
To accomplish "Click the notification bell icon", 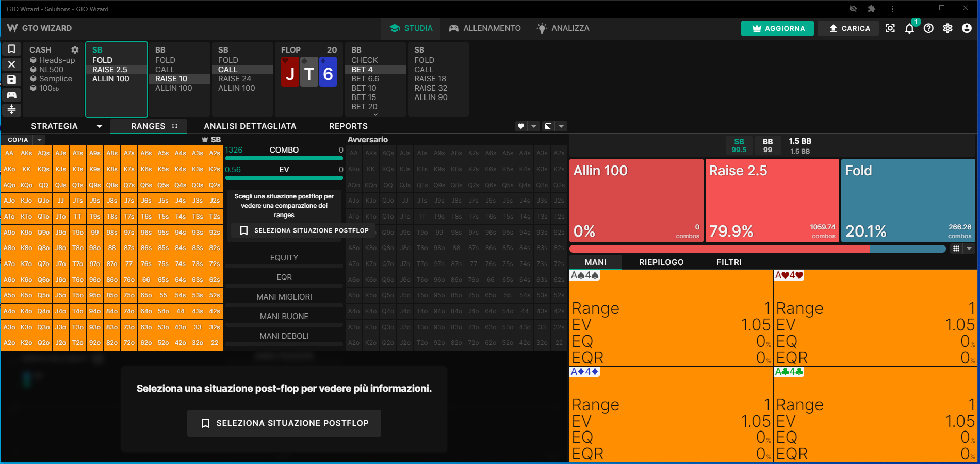I will (909, 28).
